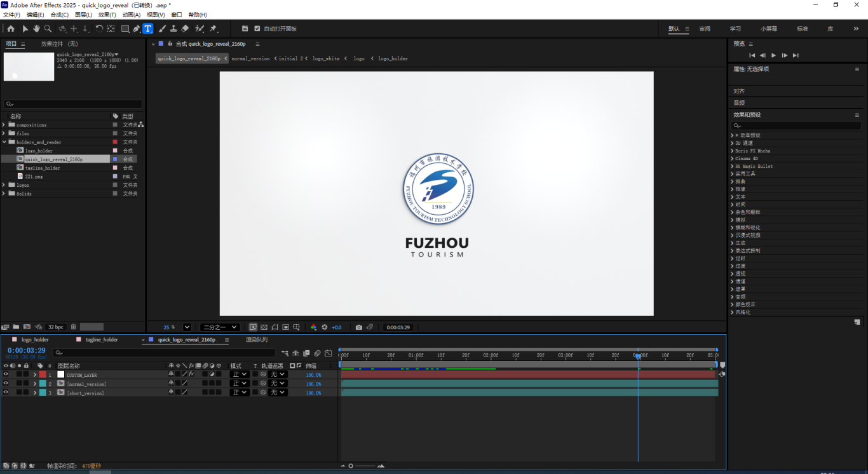Uncheck the 自动打开面板 checkbox
Screen dimensions: 868x474
click(257, 29)
